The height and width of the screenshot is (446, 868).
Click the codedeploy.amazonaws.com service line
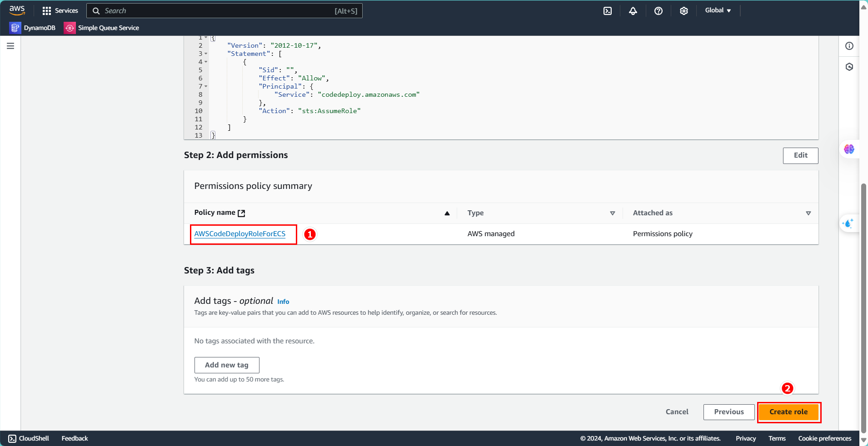(347, 94)
